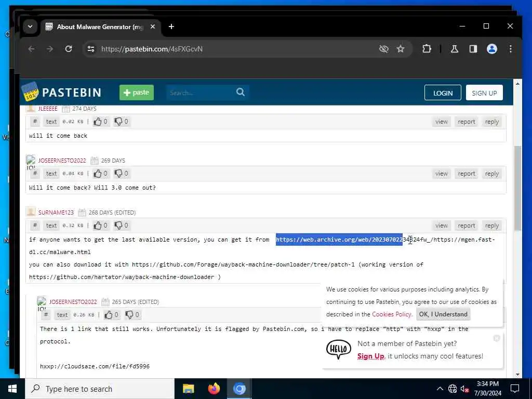Open the Chrome extensions puzzle icon
Image resolution: width=532 pixels, height=399 pixels.
(427, 49)
